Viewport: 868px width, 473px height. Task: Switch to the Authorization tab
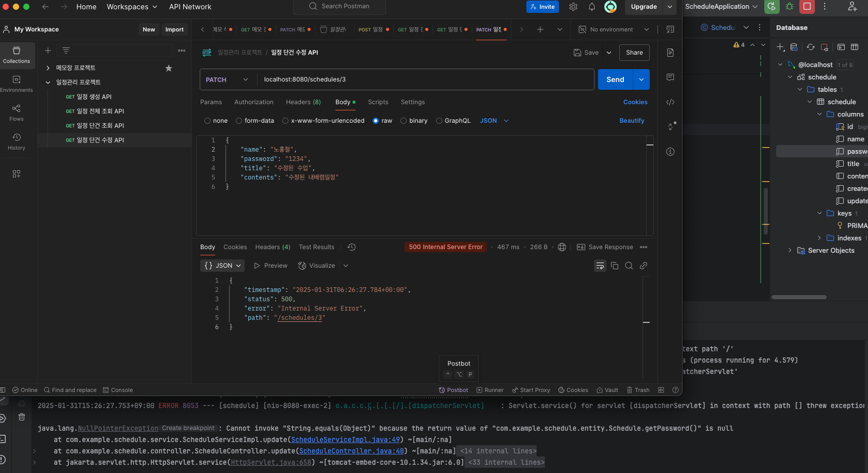tap(254, 102)
